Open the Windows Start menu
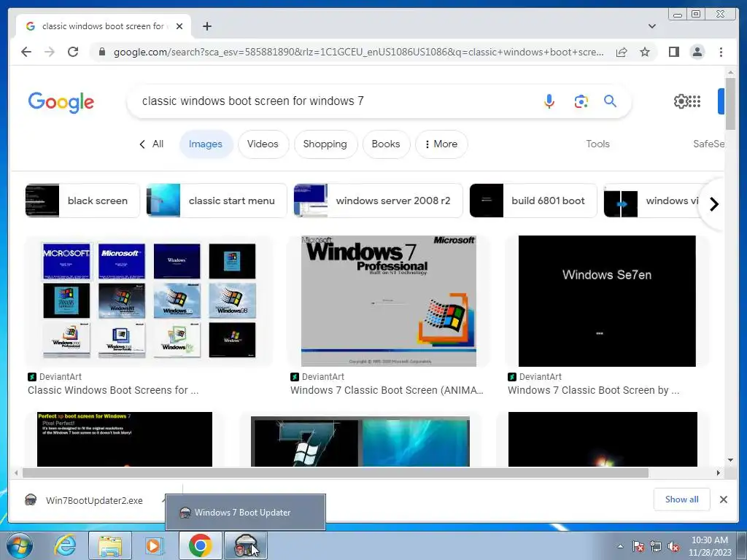This screenshot has height=560, width=747. [19, 545]
